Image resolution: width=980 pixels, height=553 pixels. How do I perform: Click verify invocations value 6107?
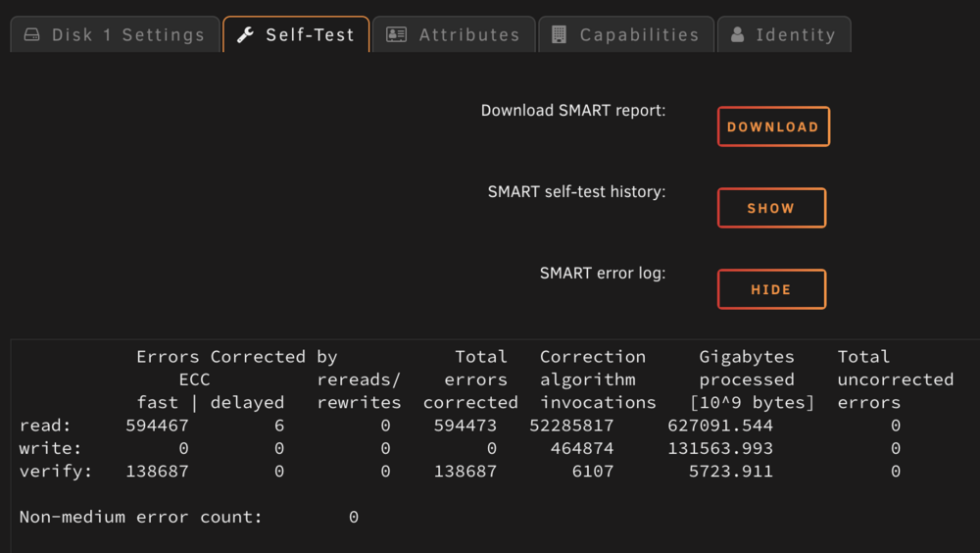[x=593, y=471]
